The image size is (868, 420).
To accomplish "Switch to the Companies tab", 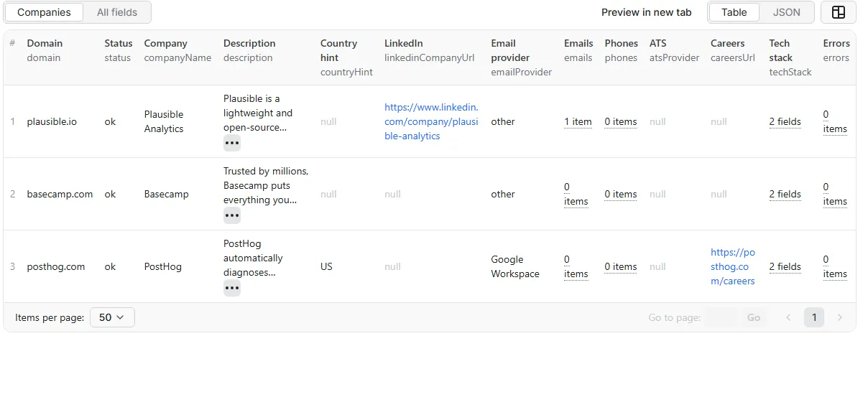I will (44, 12).
